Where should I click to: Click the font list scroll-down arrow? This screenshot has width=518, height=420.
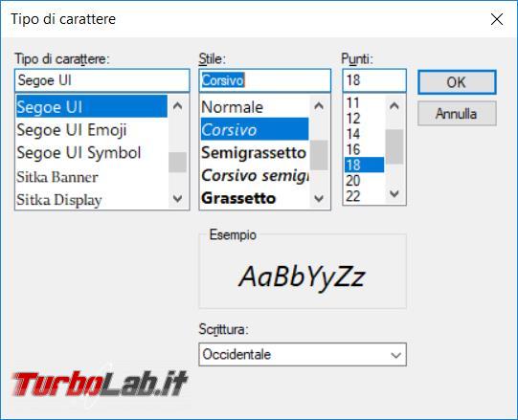[x=178, y=198]
